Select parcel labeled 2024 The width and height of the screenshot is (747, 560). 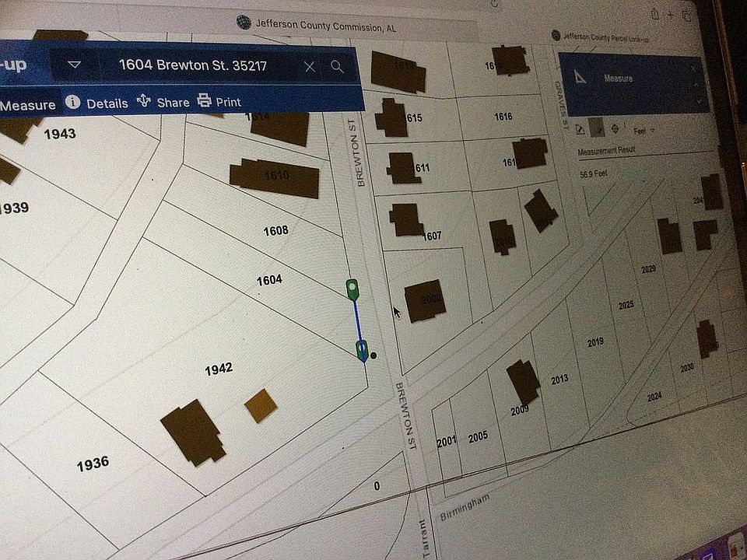654,396
